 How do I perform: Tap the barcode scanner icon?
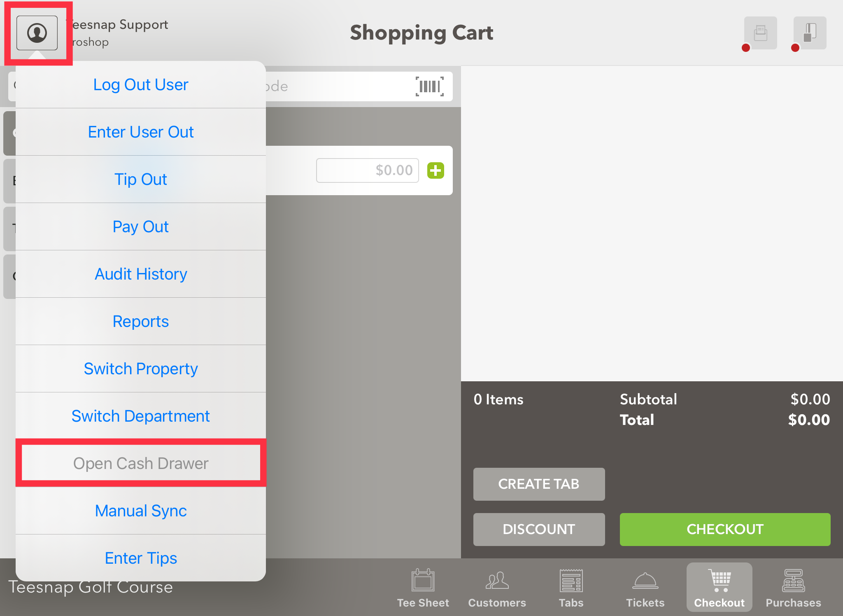click(429, 86)
